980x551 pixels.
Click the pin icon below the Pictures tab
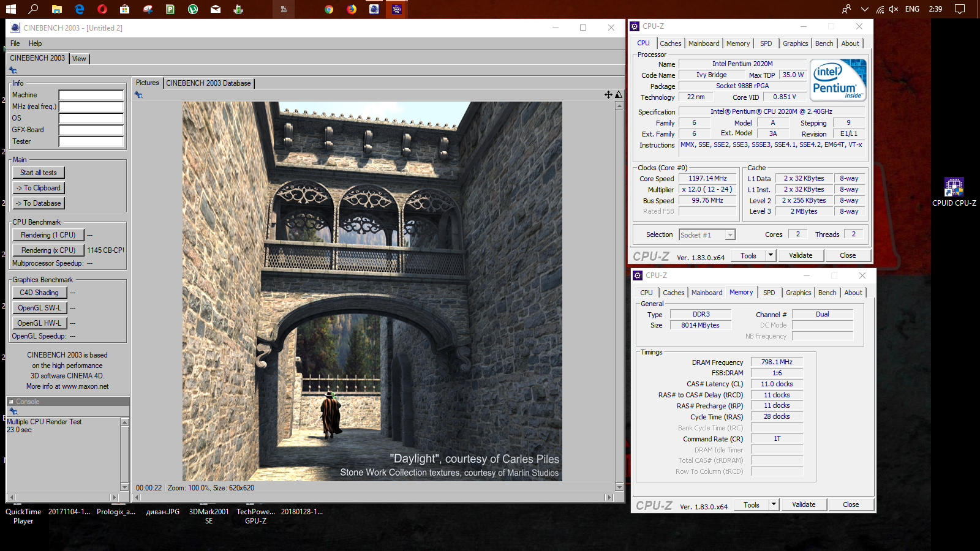point(138,95)
